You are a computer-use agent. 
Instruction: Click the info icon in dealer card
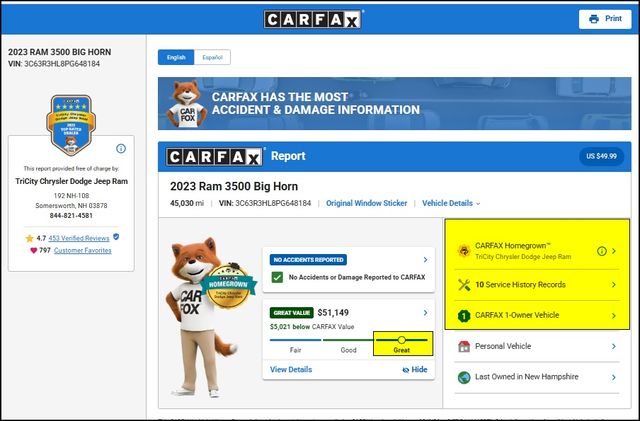[x=121, y=148]
